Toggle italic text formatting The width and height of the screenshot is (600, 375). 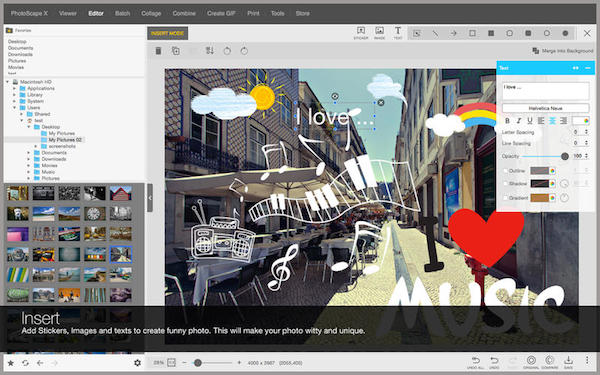518,121
